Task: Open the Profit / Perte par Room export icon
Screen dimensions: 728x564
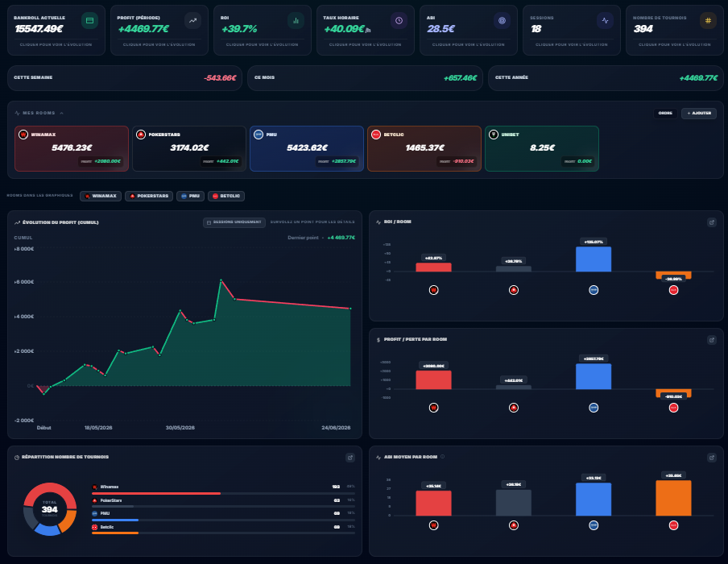Action: click(x=711, y=340)
